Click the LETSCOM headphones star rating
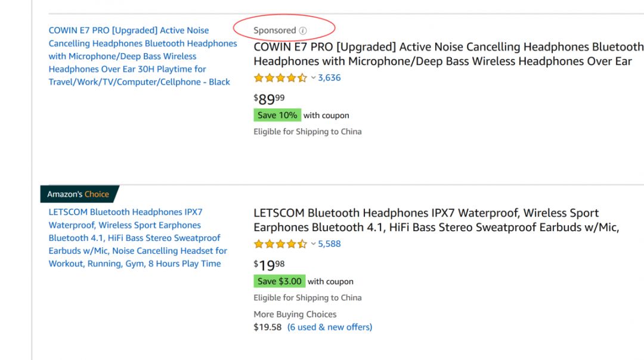The height and width of the screenshot is (360, 644). tap(280, 244)
